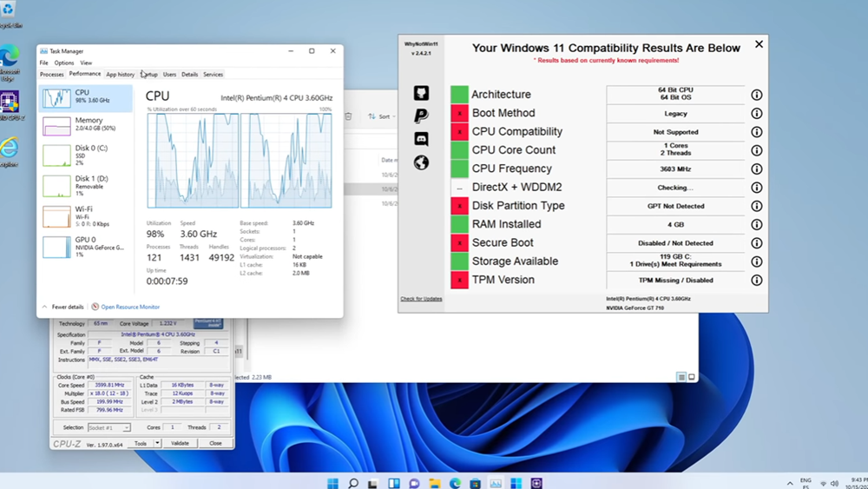
Task: Select the GPT Not Detected value
Action: tap(675, 206)
